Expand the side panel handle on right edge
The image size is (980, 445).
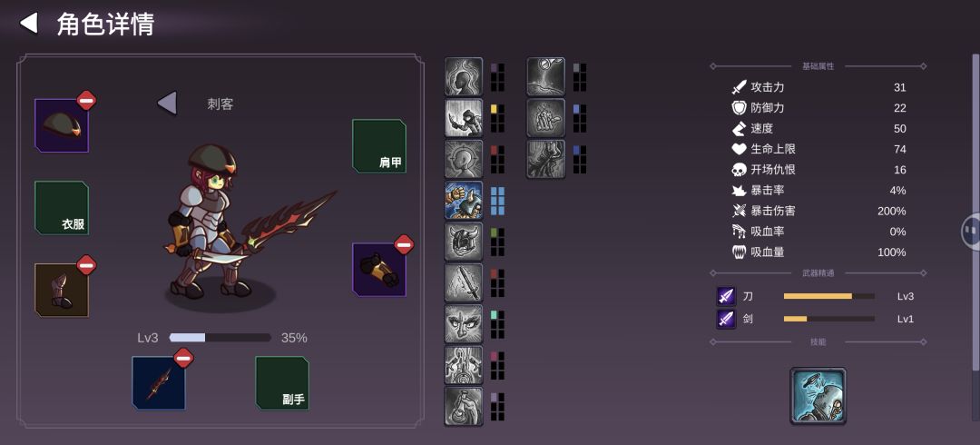[970, 231]
